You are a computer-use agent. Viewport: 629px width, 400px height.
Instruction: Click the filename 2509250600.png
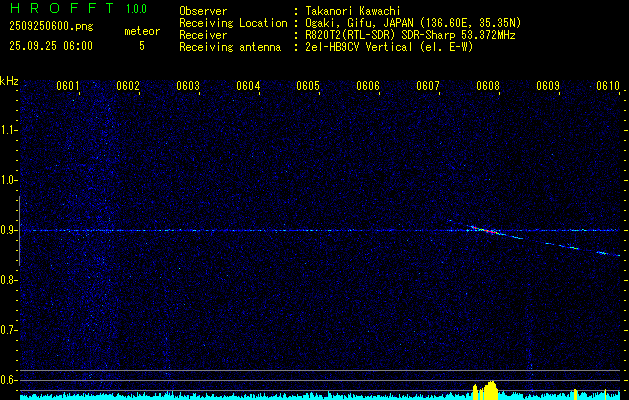[x=51, y=27]
